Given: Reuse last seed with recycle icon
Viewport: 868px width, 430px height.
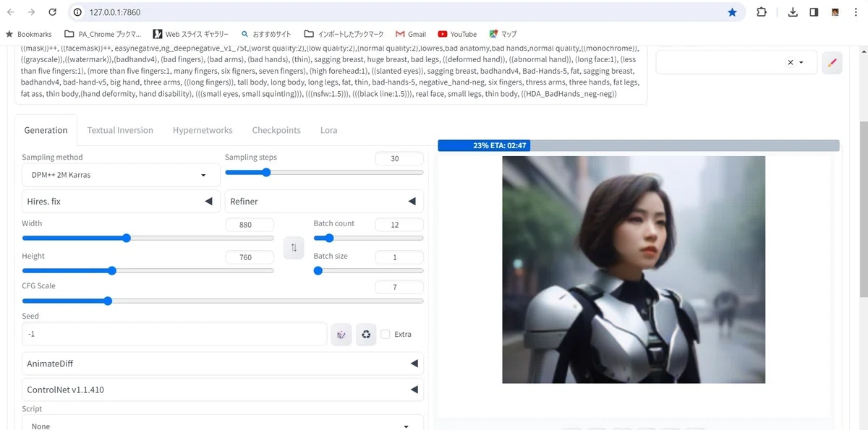Looking at the screenshot, I should pos(366,334).
